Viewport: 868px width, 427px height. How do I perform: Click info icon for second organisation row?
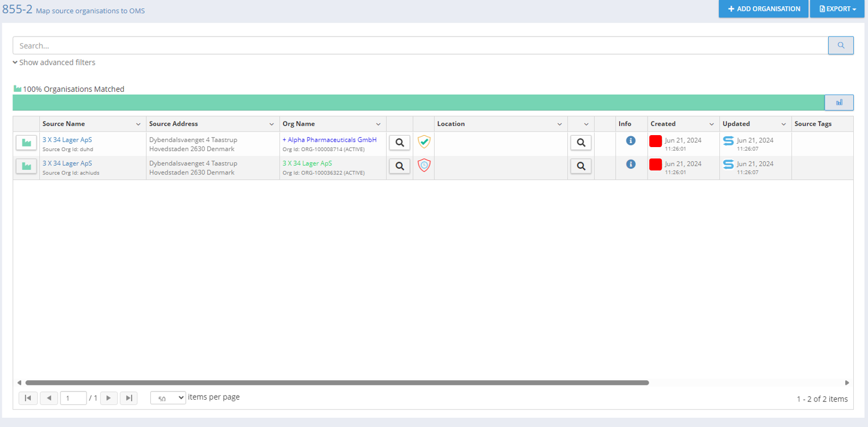[x=630, y=164]
